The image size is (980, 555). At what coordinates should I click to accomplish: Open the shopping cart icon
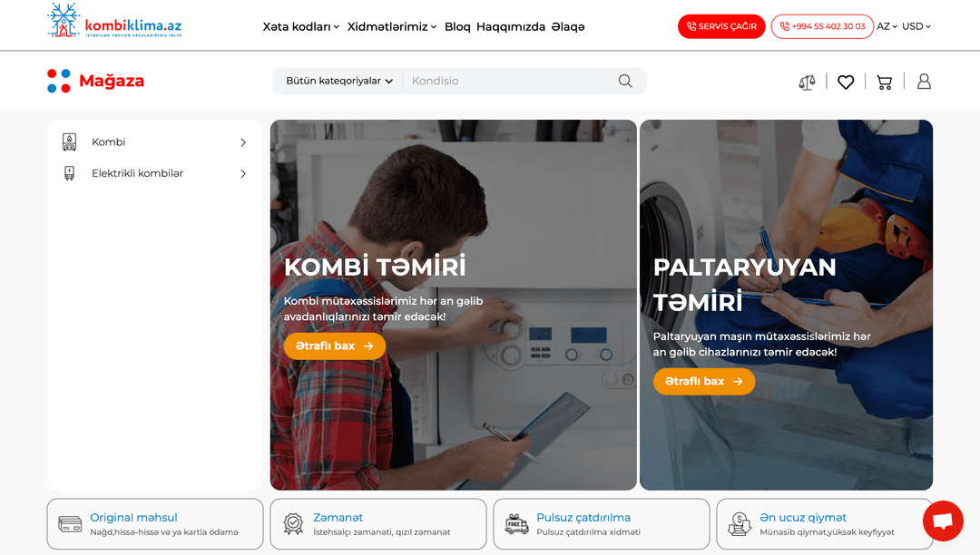(885, 82)
